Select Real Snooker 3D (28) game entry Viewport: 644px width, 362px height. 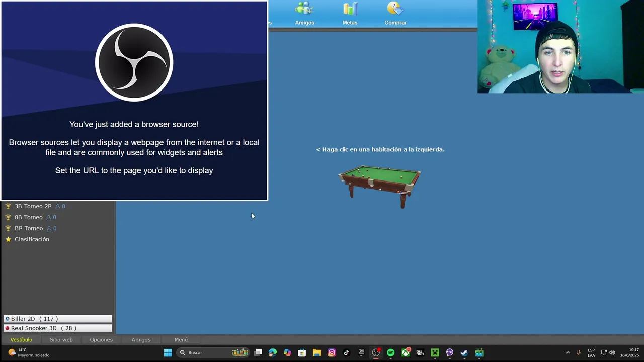(58, 328)
